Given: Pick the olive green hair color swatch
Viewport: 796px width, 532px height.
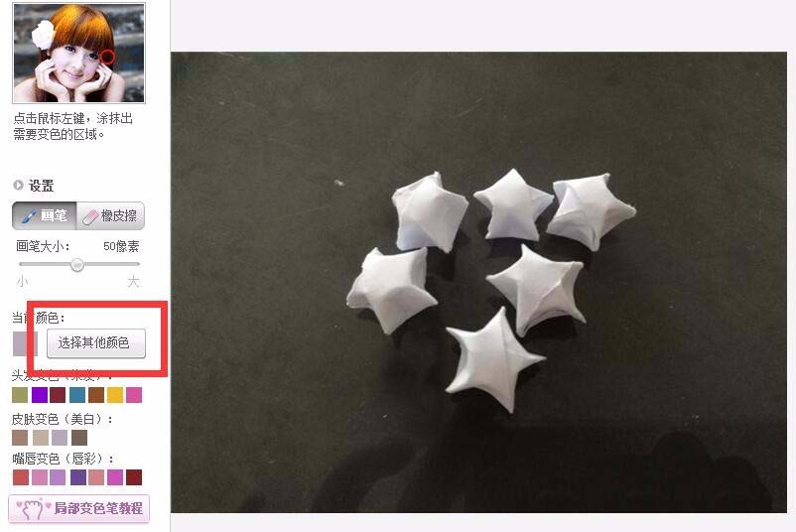Looking at the screenshot, I should (20, 394).
